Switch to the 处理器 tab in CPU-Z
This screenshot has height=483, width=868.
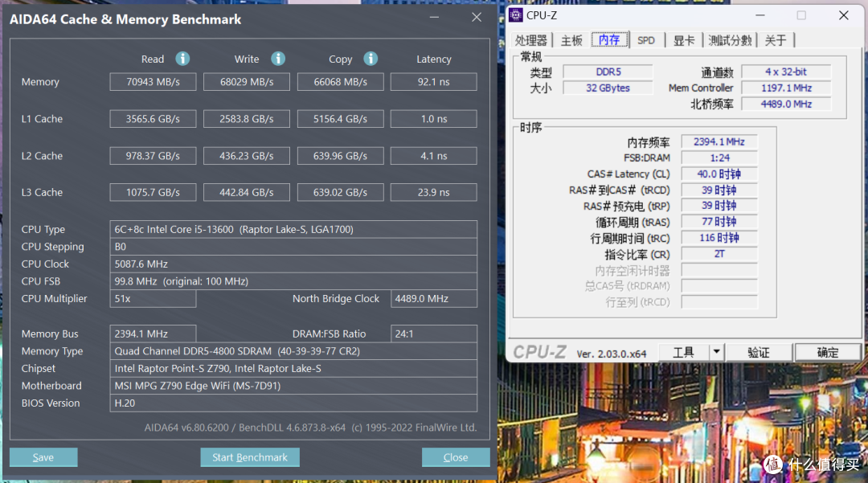[531, 40]
